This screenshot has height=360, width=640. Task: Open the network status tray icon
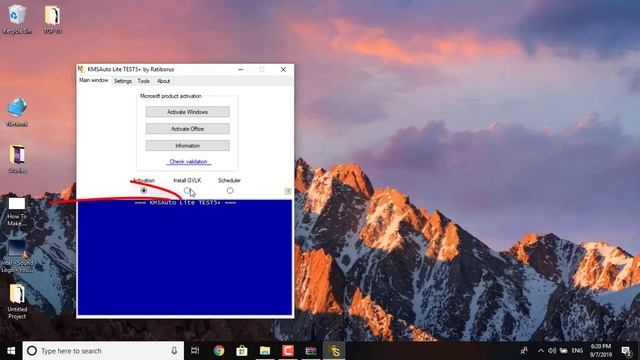pos(563,351)
